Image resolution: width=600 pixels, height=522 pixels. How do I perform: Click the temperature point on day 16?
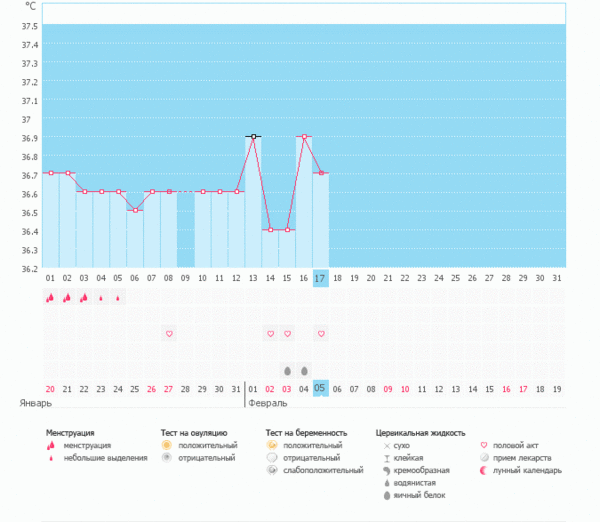(x=304, y=136)
